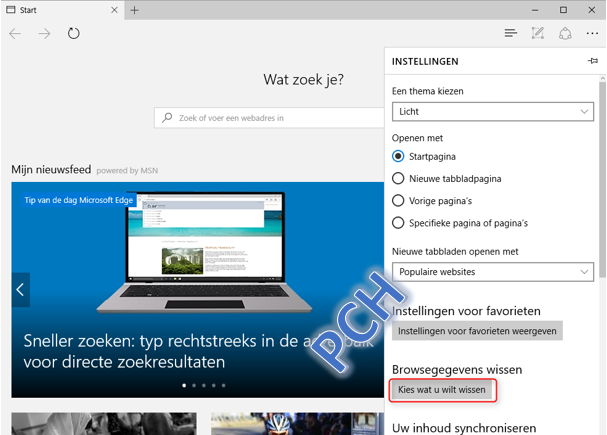
Task: Go back with the back arrow
Action: click(15, 34)
